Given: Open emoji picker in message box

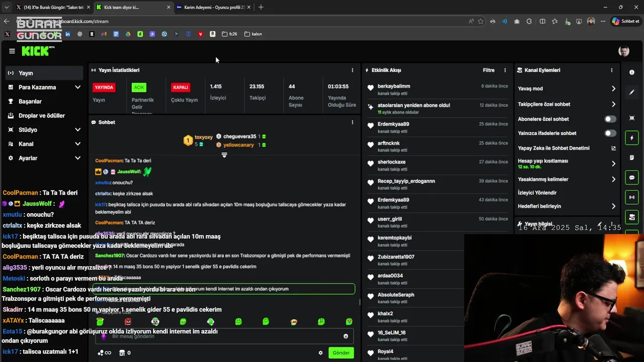Looking at the screenshot, I should tap(346, 336).
